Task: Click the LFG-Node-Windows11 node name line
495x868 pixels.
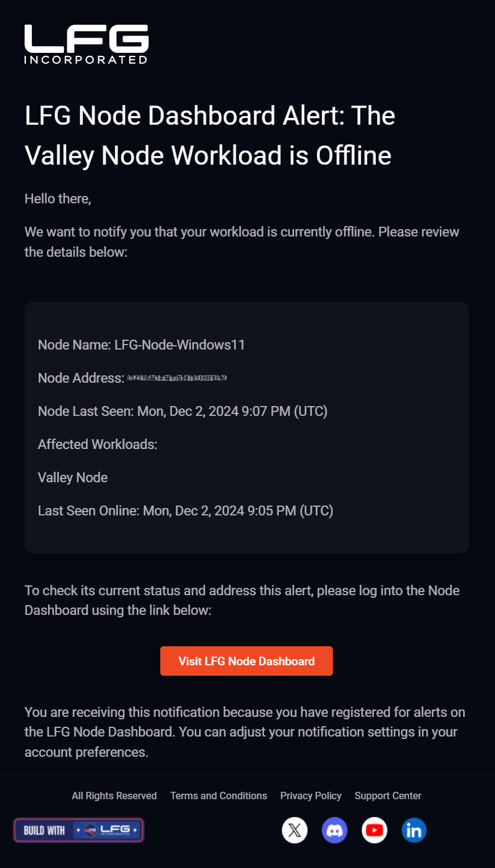Action: pos(142,345)
